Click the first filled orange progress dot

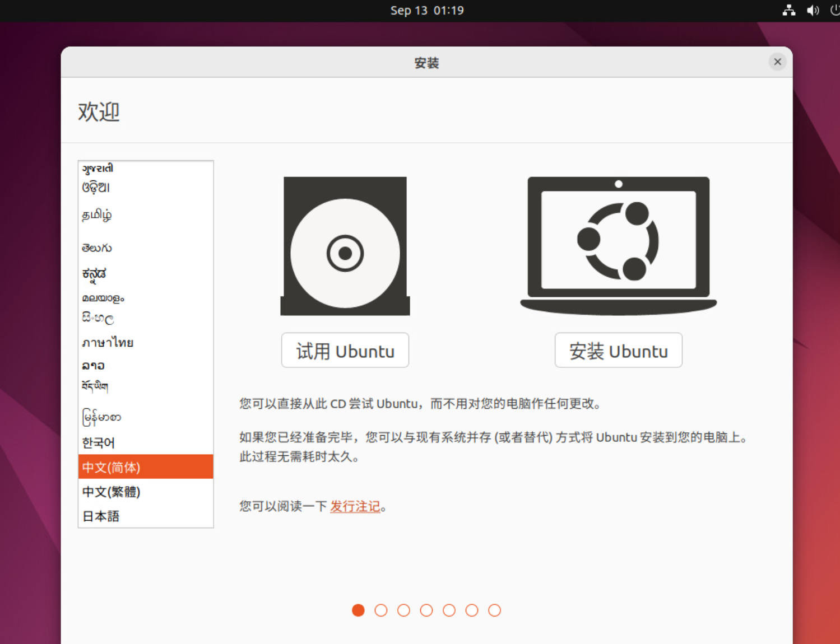pyautogui.click(x=358, y=610)
